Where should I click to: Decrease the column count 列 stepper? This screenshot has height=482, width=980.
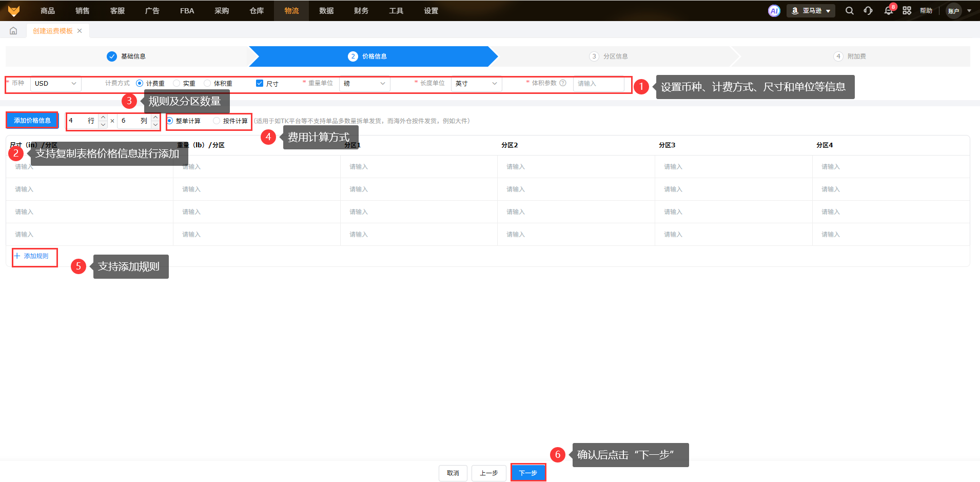[x=155, y=124]
